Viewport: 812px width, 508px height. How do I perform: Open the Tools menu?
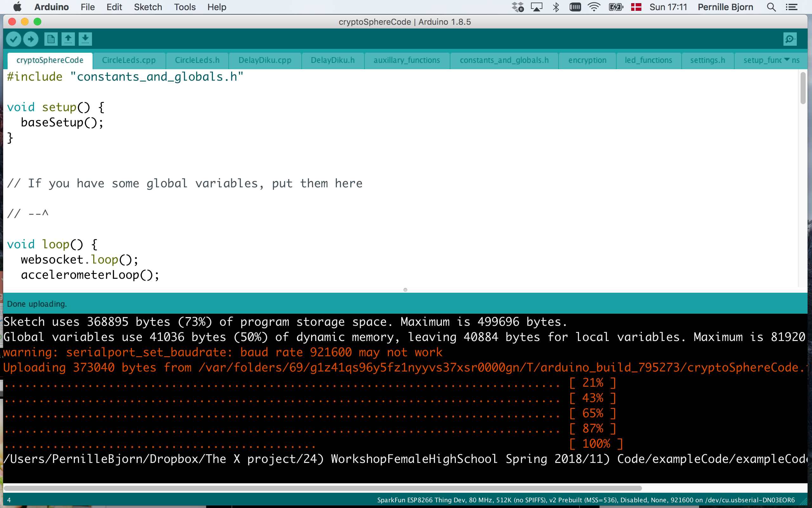pos(185,7)
